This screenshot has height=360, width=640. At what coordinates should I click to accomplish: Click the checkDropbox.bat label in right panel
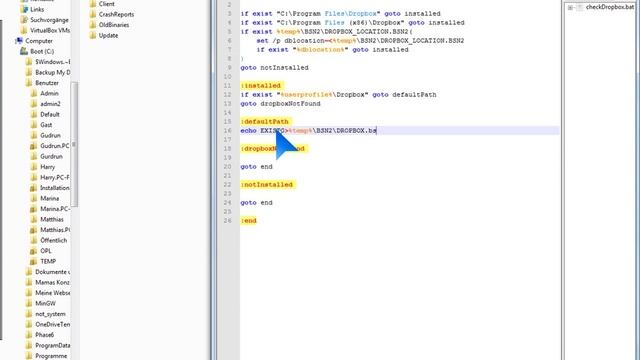coord(610,7)
